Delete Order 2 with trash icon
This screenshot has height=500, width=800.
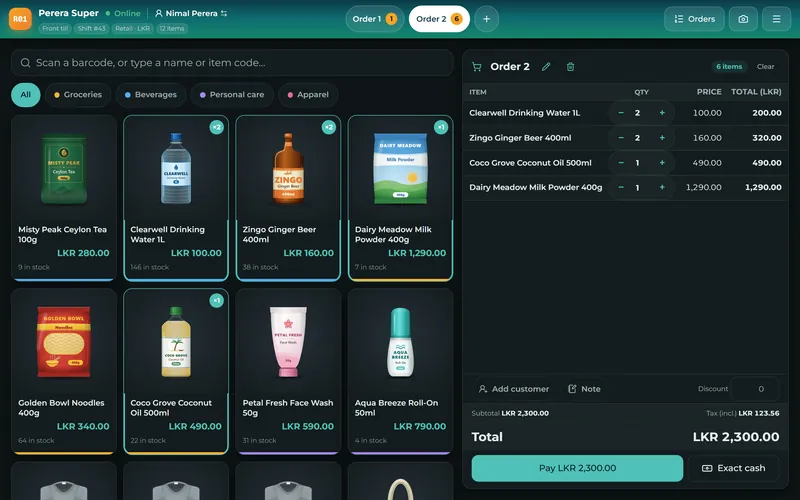[x=570, y=67]
